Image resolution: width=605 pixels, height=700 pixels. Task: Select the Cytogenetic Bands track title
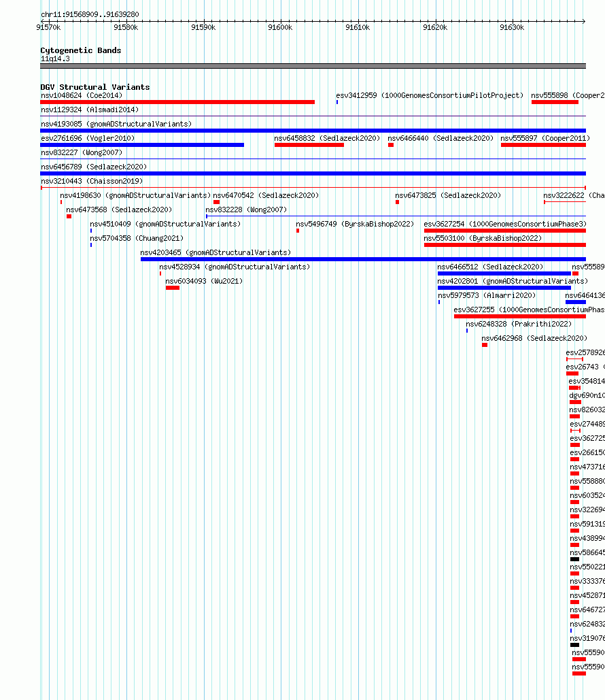pos(81,50)
